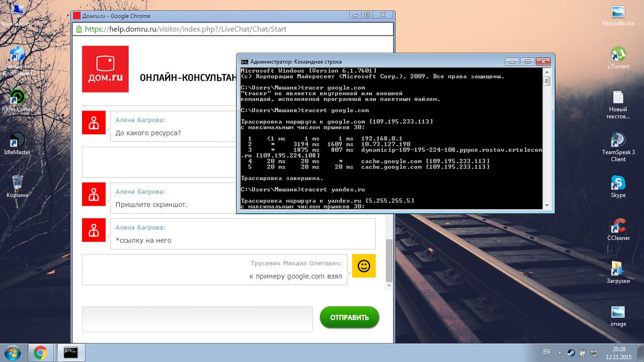Click the message "До какого ресурса?"
Screen dimensions: 644x362
click(148, 133)
